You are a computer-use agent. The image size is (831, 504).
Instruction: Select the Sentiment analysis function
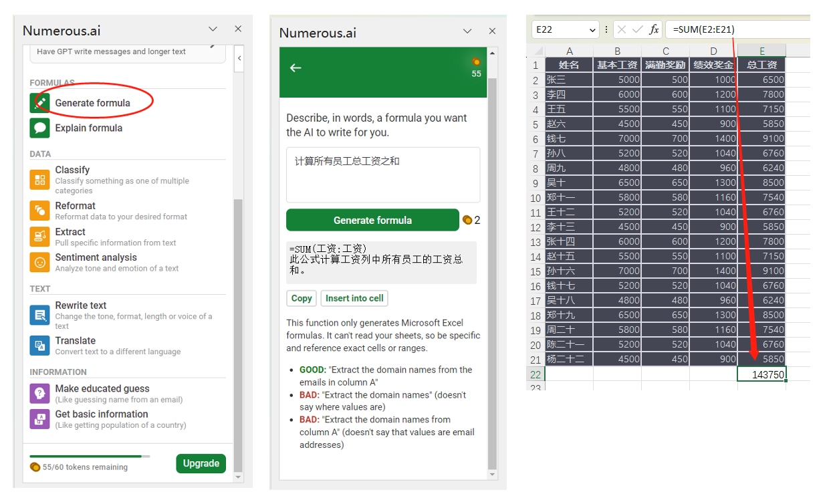pyautogui.click(x=96, y=257)
